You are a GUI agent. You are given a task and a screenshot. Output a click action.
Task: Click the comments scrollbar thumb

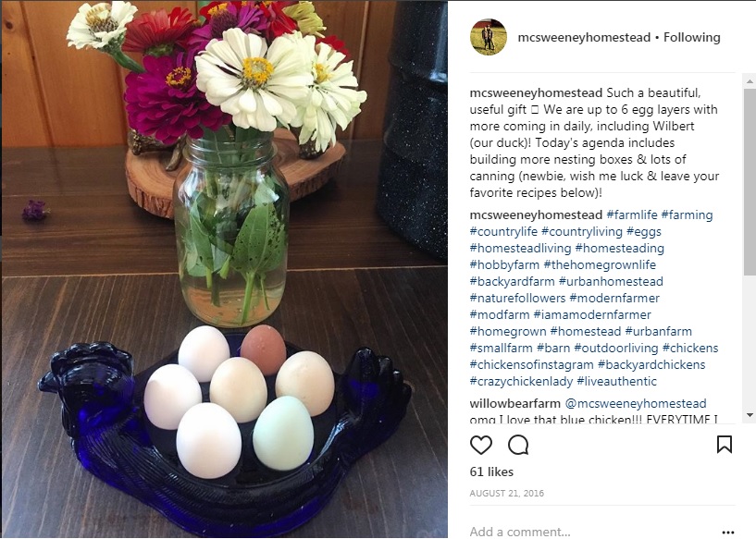pos(750,181)
